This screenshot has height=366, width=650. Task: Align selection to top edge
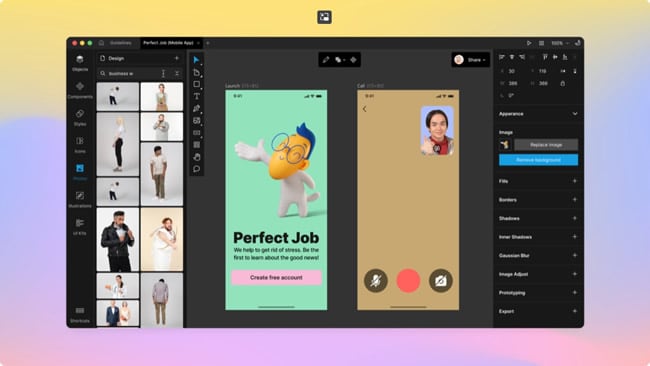(545, 57)
